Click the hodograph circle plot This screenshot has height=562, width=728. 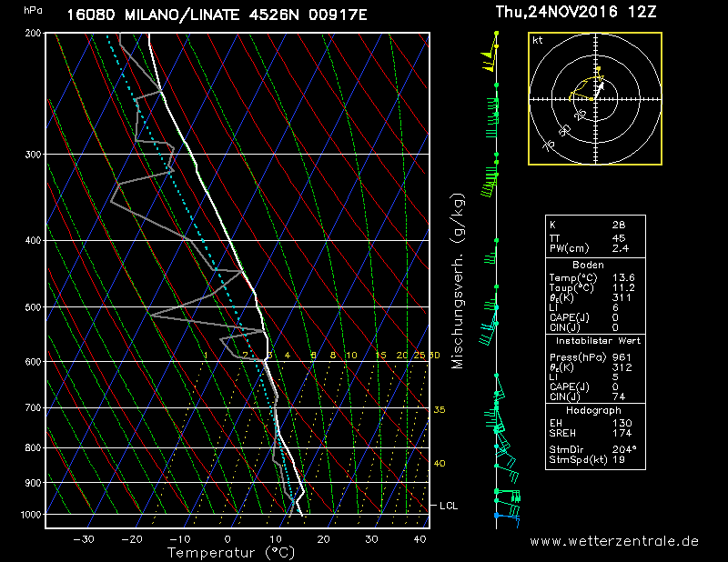(595, 98)
